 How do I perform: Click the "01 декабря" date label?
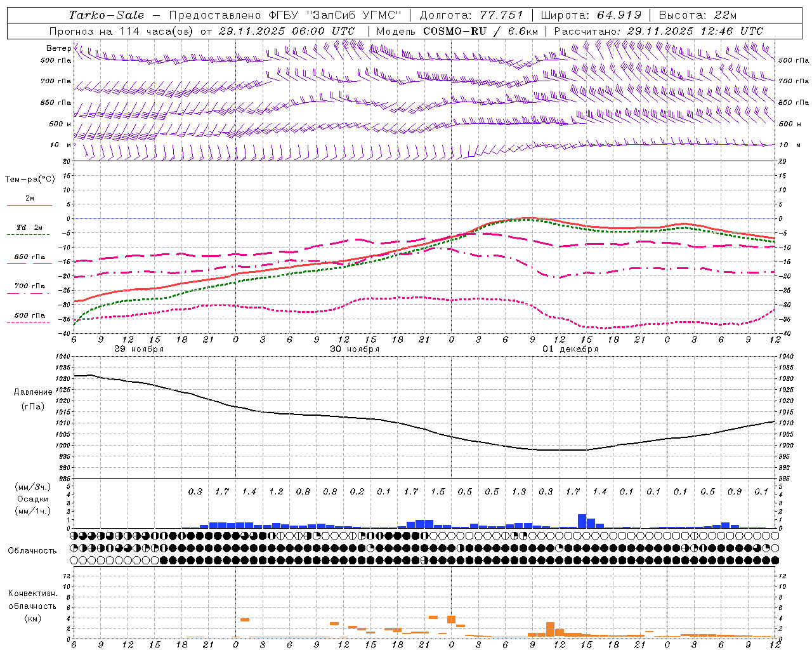570,349
